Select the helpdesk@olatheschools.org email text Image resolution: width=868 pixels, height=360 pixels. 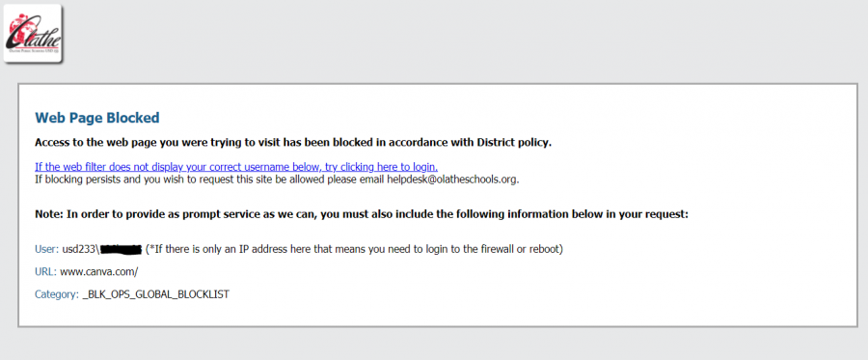(452, 180)
